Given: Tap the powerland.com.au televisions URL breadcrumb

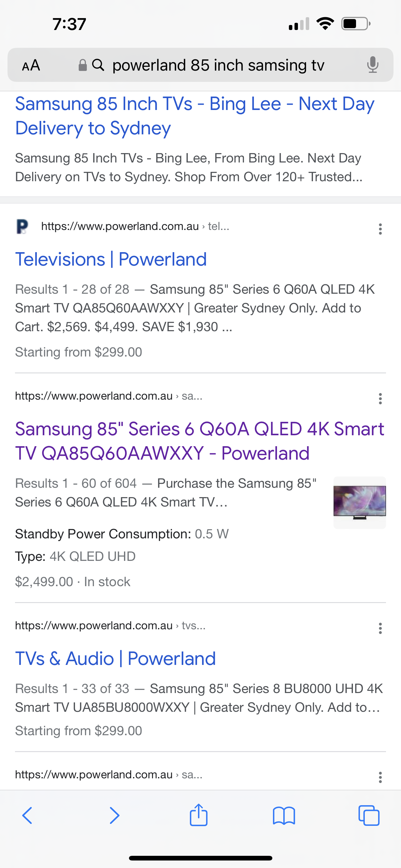Looking at the screenshot, I should point(135,227).
